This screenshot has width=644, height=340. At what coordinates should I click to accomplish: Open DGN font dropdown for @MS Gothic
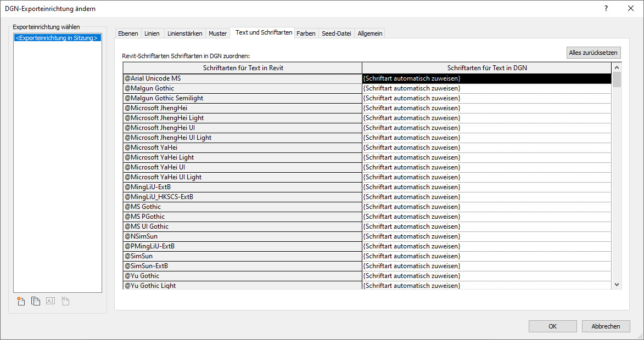[486, 207]
